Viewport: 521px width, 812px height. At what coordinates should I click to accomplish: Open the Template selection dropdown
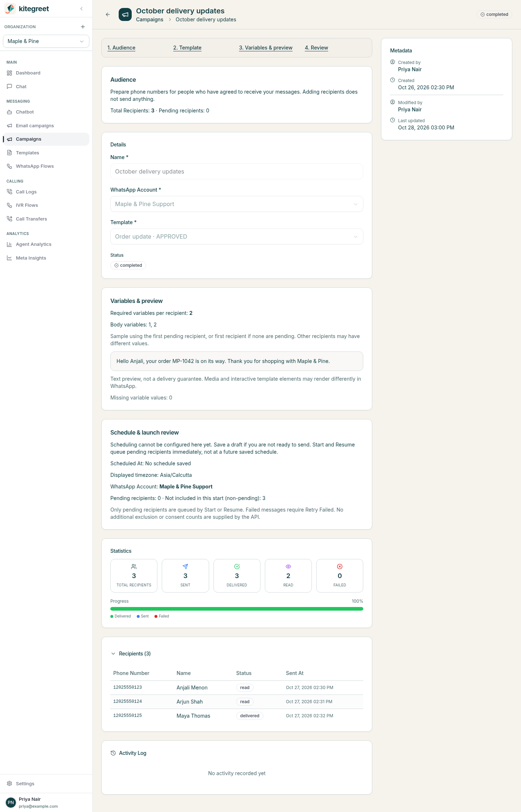[237, 236]
